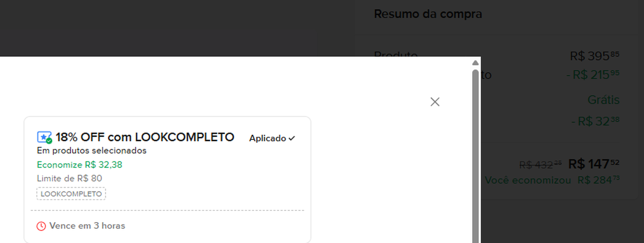Close the coupon modal with X

pos(435,102)
